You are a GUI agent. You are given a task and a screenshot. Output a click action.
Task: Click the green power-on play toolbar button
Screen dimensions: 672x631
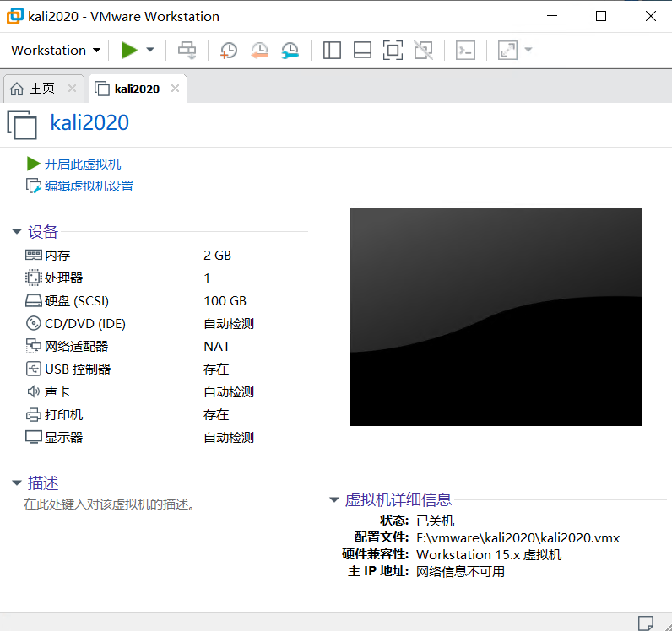(x=129, y=50)
